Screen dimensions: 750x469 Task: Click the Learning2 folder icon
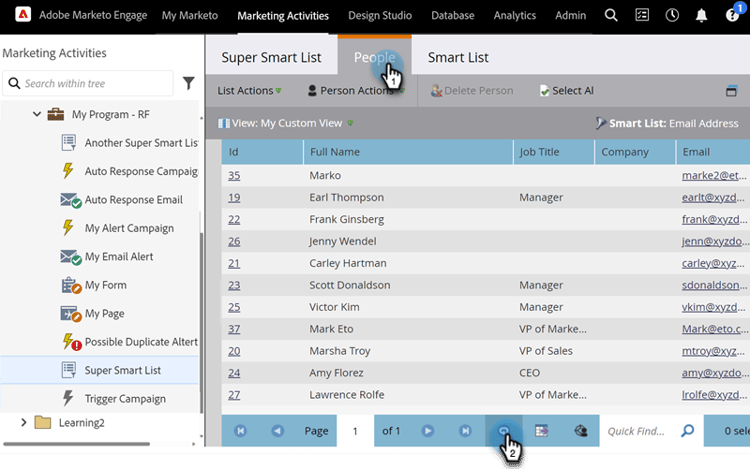pyautogui.click(x=43, y=423)
